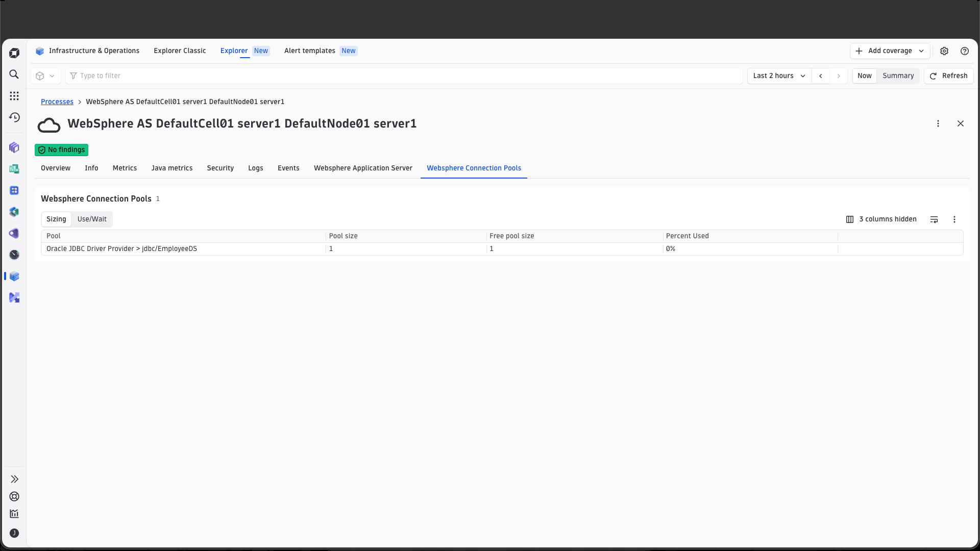Open the recent history icon in sidebar

pos(14,117)
